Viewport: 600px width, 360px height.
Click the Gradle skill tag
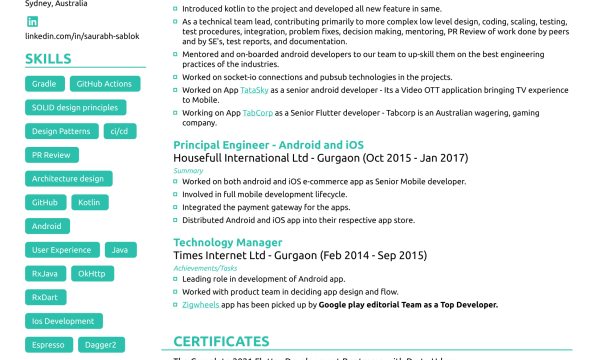tap(45, 84)
